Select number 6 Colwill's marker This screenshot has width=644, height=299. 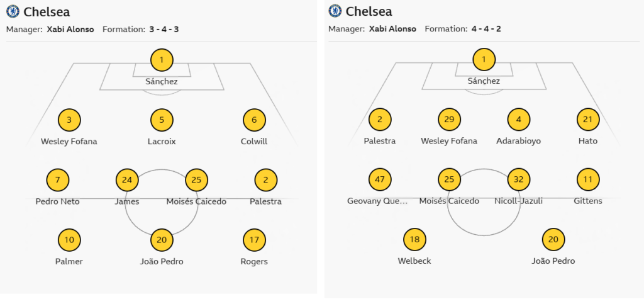(x=254, y=120)
